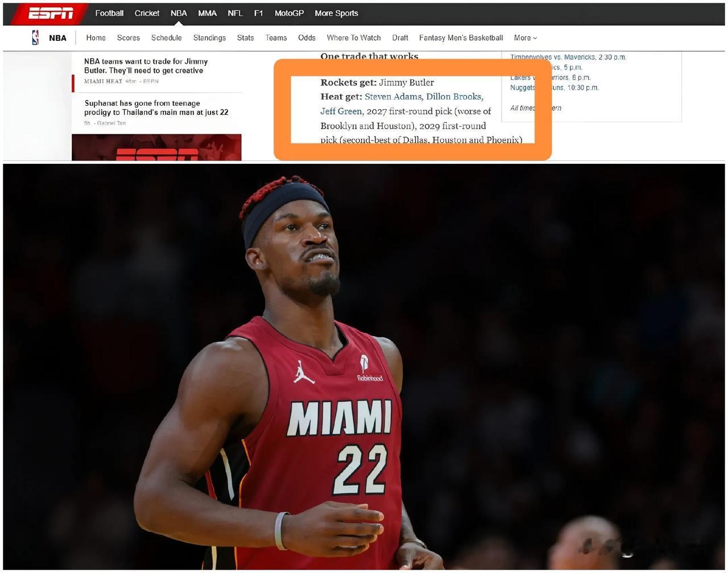728x573 pixels.
Task: Open the NBA Draft tab
Action: [400, 38]
